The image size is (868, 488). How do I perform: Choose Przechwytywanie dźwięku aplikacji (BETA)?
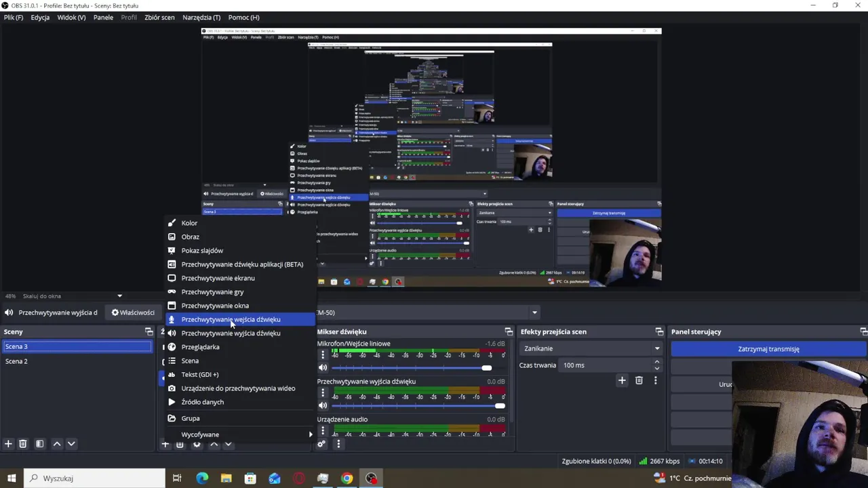pos(241,264)
